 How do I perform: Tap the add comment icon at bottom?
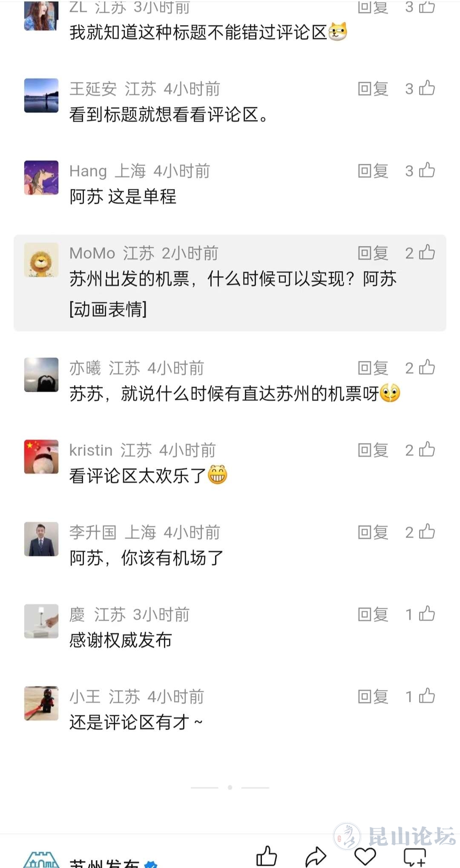point(414,856)
